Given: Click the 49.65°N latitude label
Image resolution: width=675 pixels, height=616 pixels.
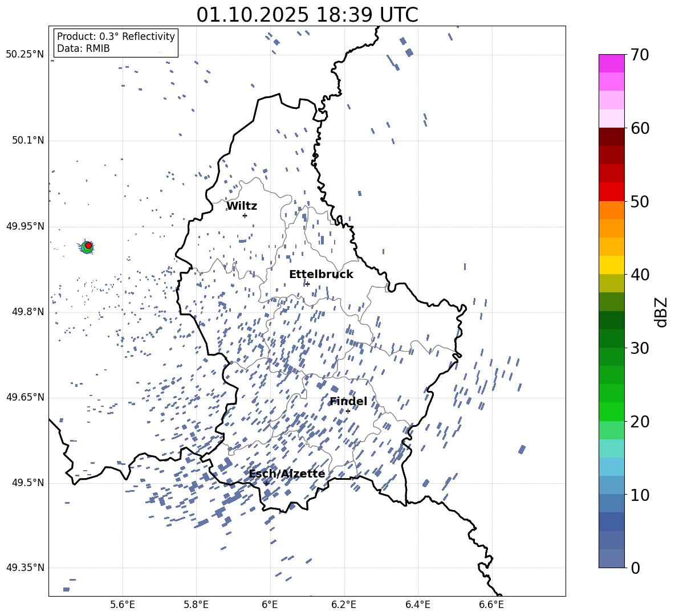Looking at the screenshot, I should click(x=25, y=397).
